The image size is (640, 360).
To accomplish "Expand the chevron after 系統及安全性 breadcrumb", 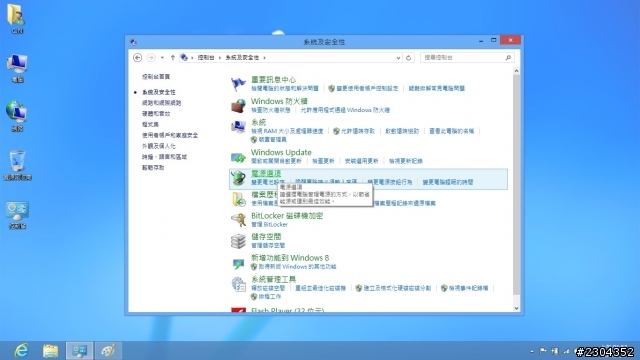I will point(264,58).
